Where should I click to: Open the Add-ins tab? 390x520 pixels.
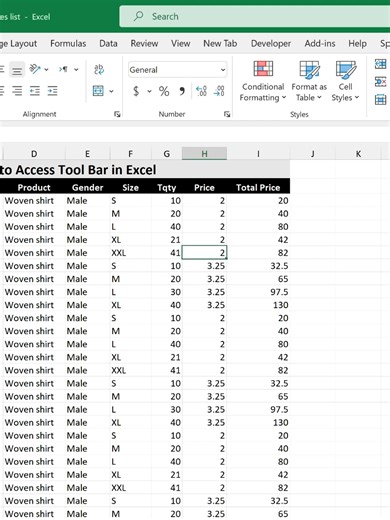320,43
